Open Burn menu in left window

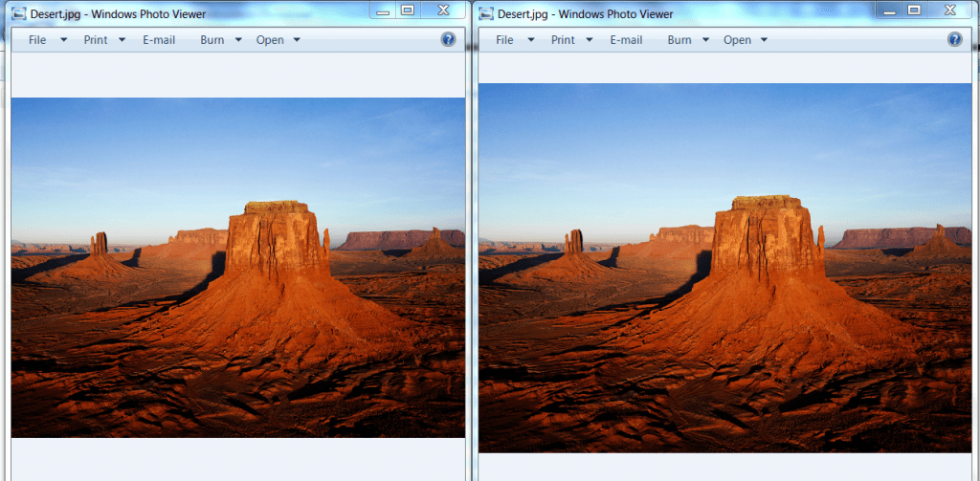point(212,40)
